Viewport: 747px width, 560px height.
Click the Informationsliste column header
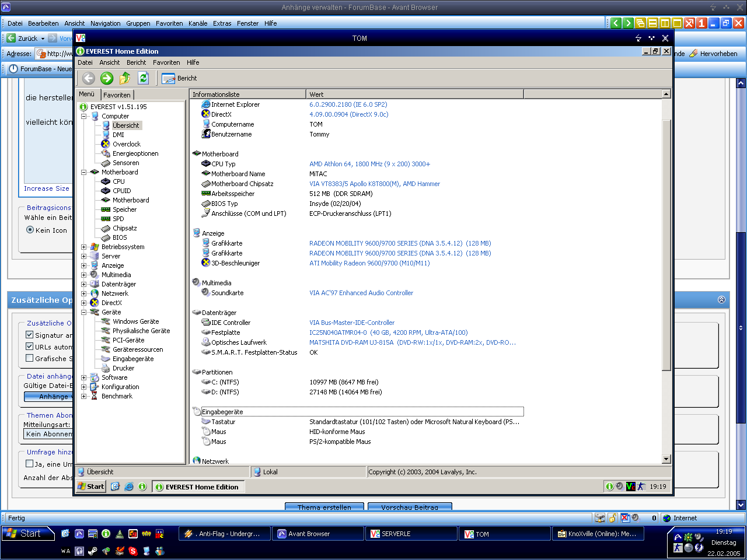click(x=247, y=94)
